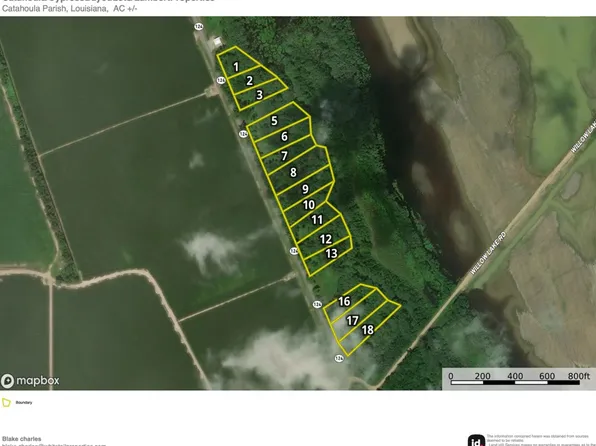
Task: Click parcel label 5
Action: click(274, 121)
